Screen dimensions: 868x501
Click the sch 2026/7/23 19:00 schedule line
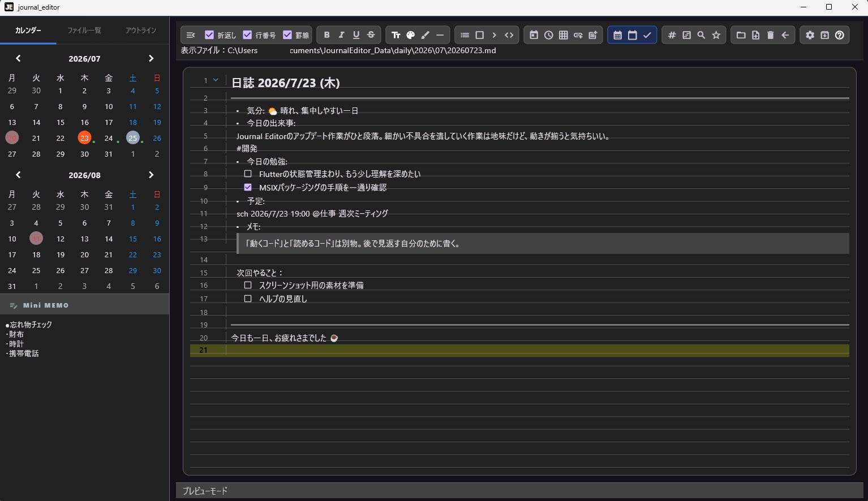312,213
